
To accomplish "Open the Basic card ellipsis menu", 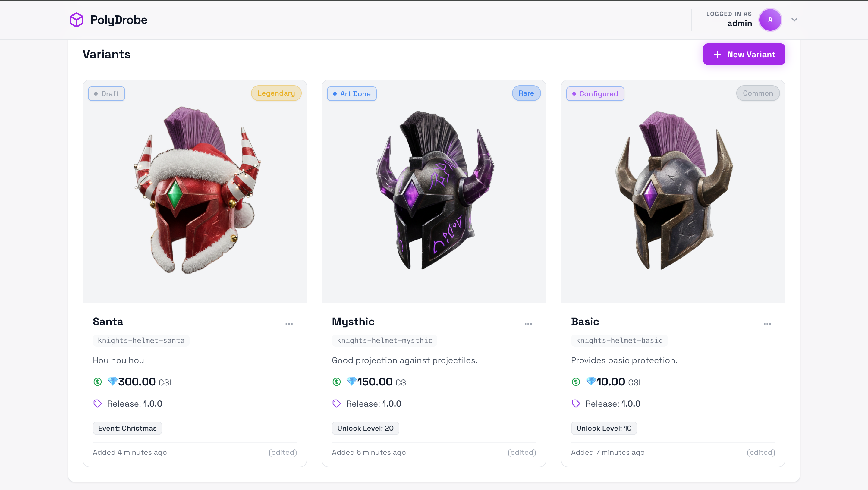I will 767,324.
